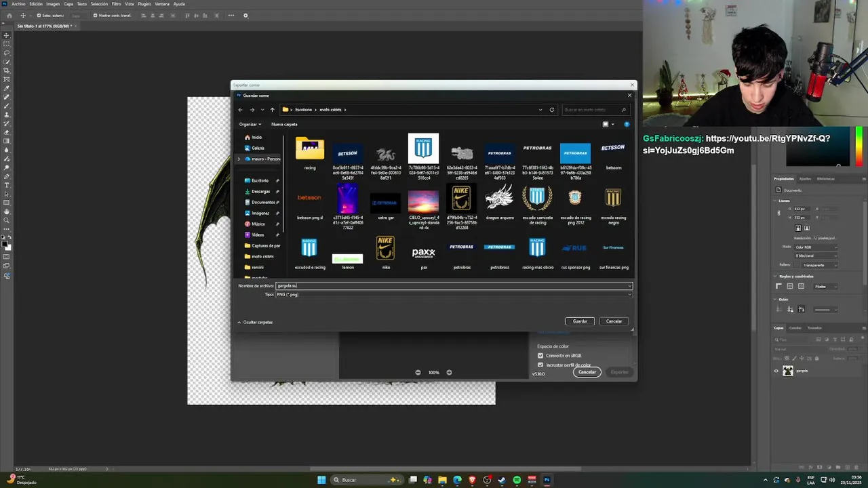Open Descargas in the navigation pane

click(260, 192)
